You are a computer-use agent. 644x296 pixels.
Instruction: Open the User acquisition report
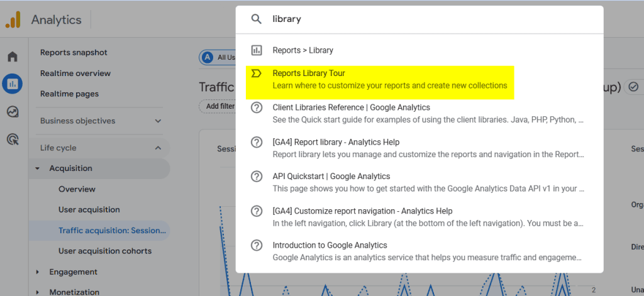89,210
